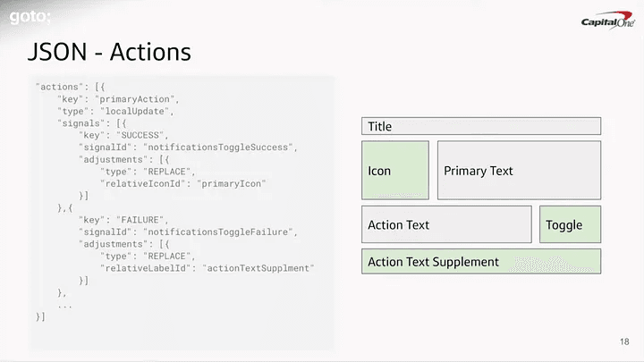Click the Action Text Supplement box
The height and width of the screenshot is (362, 644).
tap(480, 261)
